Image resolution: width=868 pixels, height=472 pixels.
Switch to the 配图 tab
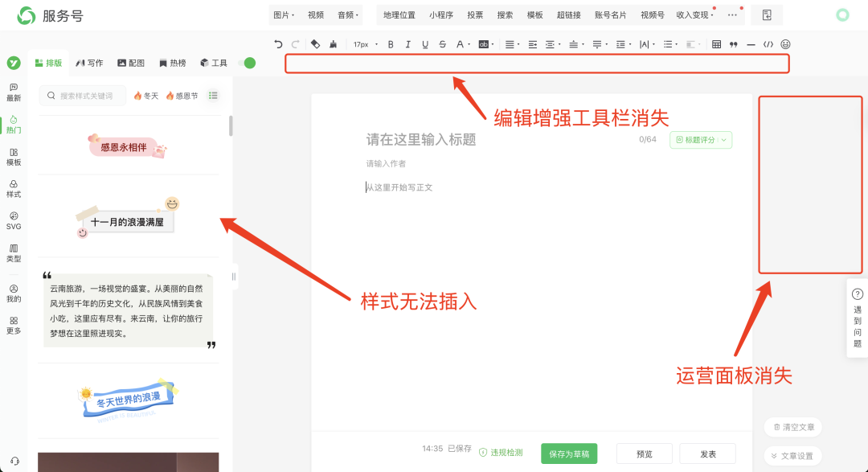coord(131,63)
